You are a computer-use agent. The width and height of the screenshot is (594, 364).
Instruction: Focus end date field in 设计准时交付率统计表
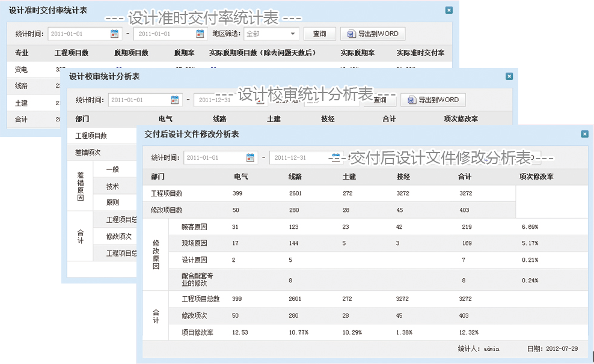pos(164,34)
